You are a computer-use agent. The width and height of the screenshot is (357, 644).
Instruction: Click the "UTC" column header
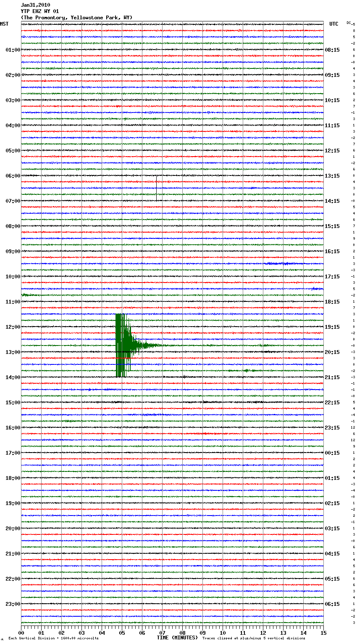[334, 24]
